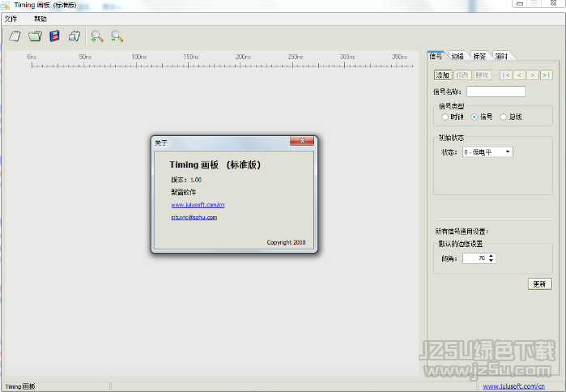Image resolution: width=566 pixels, height=392 pixels.
Task: Switch to the 边缘 tab
Action: pyautogui.click(x=457, y=57)
